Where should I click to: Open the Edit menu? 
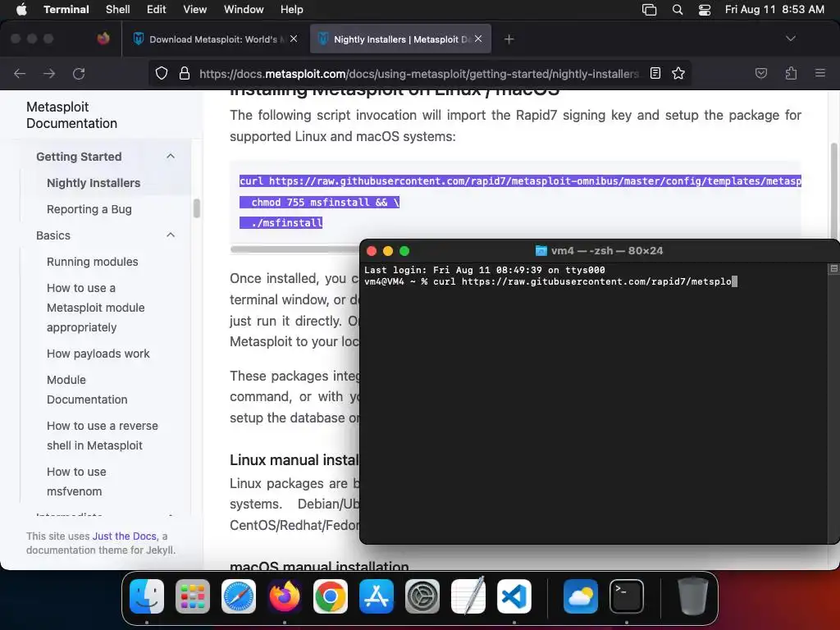[157, 10]
